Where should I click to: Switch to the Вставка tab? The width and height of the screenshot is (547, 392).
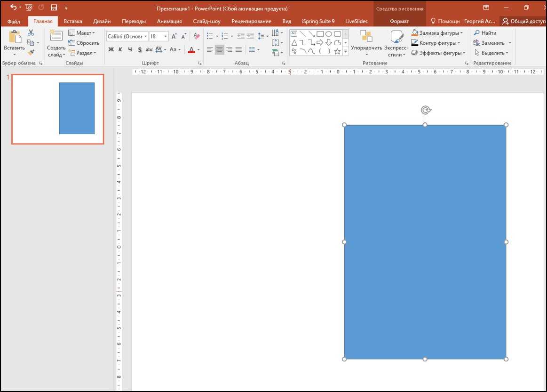(72, 21)
